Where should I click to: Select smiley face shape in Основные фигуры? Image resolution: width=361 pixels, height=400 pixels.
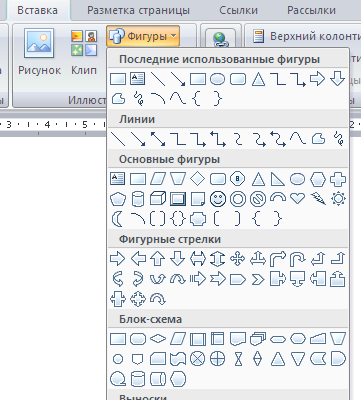point(218,199)
